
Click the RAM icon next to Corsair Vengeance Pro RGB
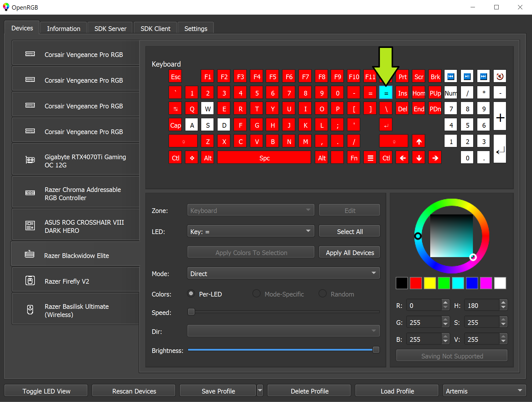[x=30, y=53]
